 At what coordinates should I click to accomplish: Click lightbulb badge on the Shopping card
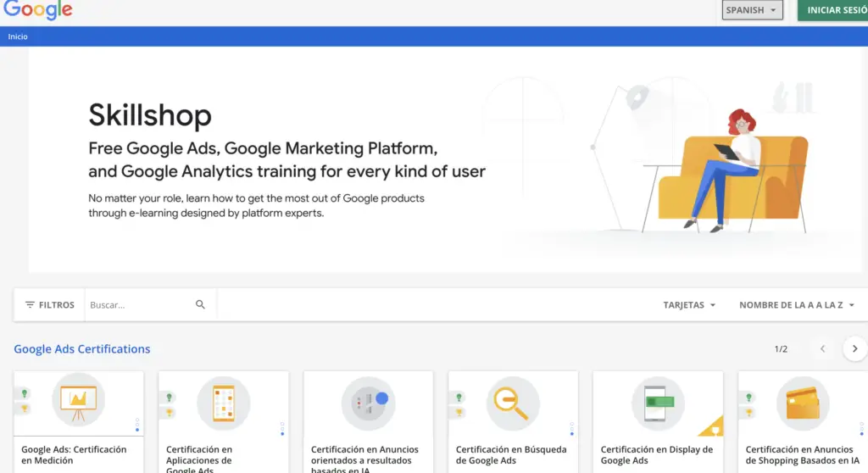tap(749, 398)
